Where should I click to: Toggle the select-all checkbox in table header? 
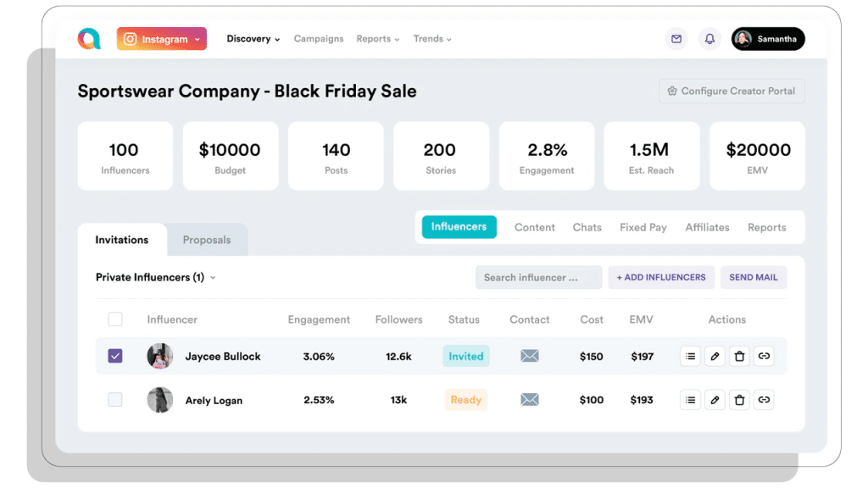115,319
